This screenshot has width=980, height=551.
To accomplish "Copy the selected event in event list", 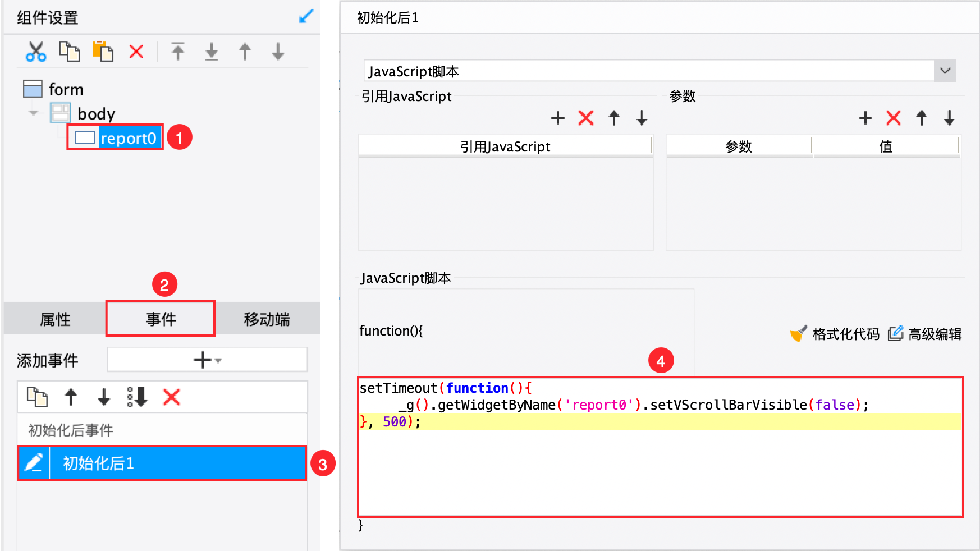I will pos(37,397).
